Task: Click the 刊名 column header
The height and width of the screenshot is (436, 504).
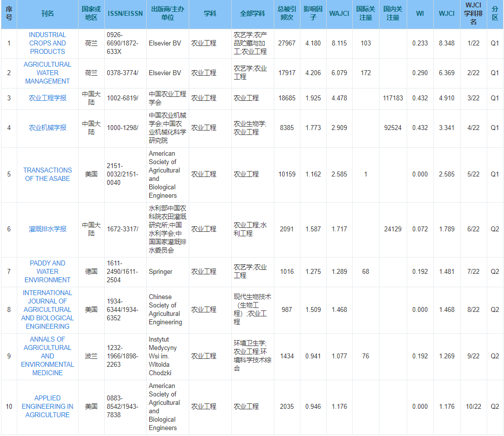Action: (x=47, y=13)
